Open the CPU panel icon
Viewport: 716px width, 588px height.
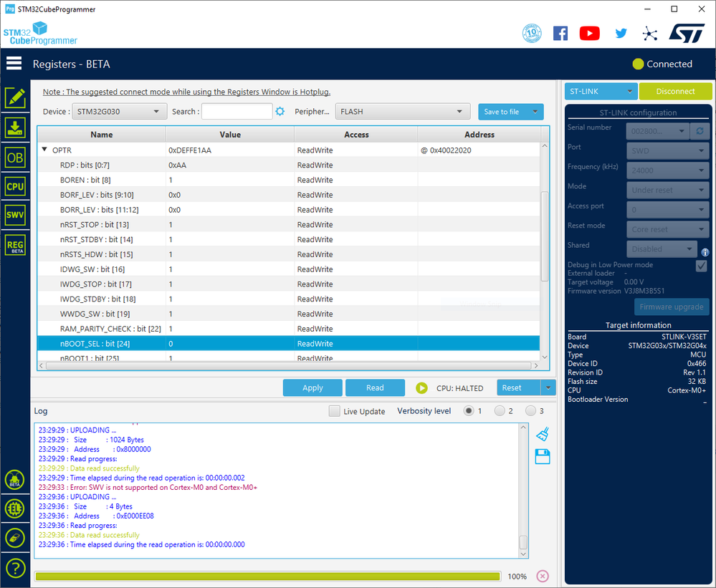tap(15, 186)
